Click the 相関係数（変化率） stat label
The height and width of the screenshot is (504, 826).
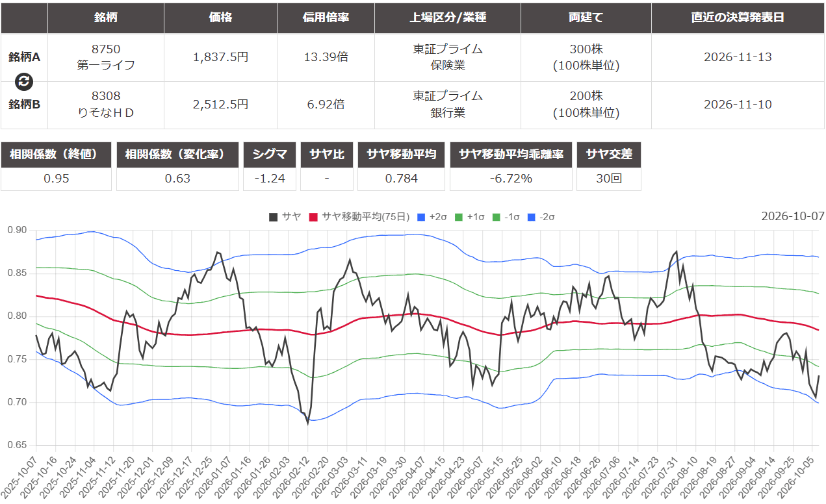tap(176, 155)
